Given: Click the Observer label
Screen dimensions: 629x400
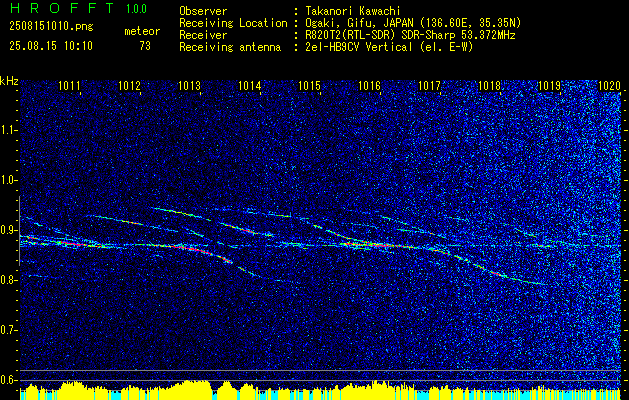Looking at the screenshot, I should coord(203,11).
